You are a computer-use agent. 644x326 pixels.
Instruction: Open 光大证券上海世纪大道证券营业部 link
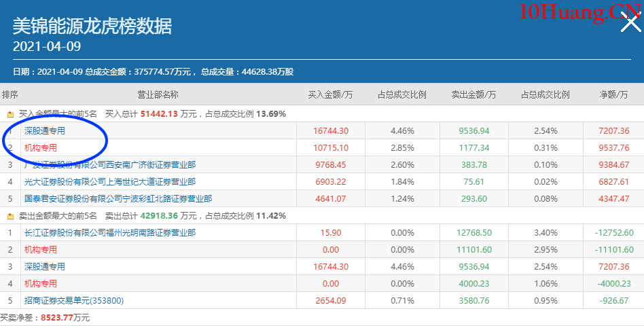click(x=109, y=182)
